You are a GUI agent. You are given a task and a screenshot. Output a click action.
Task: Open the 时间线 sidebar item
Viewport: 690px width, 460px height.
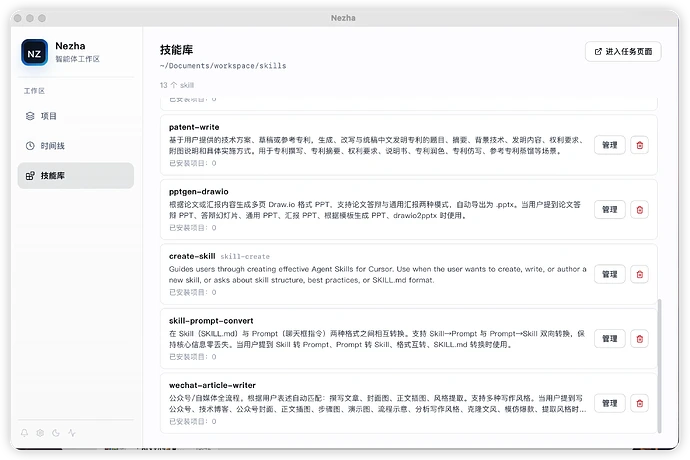click(76, 146)
